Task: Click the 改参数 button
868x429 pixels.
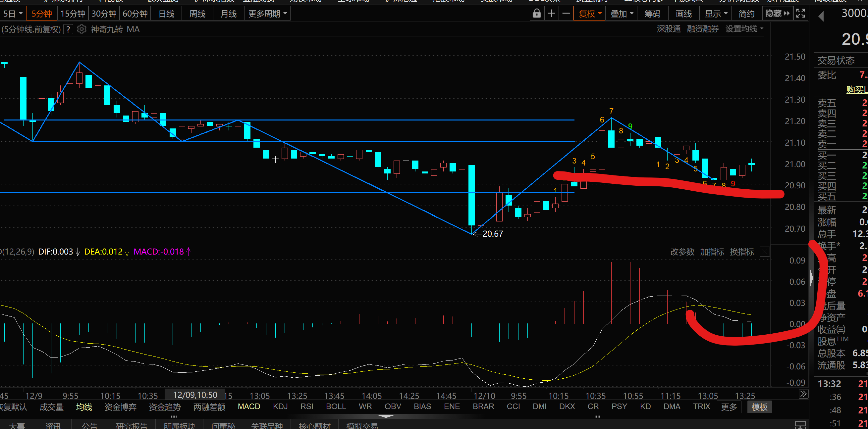Action: (x=682, y=252)
